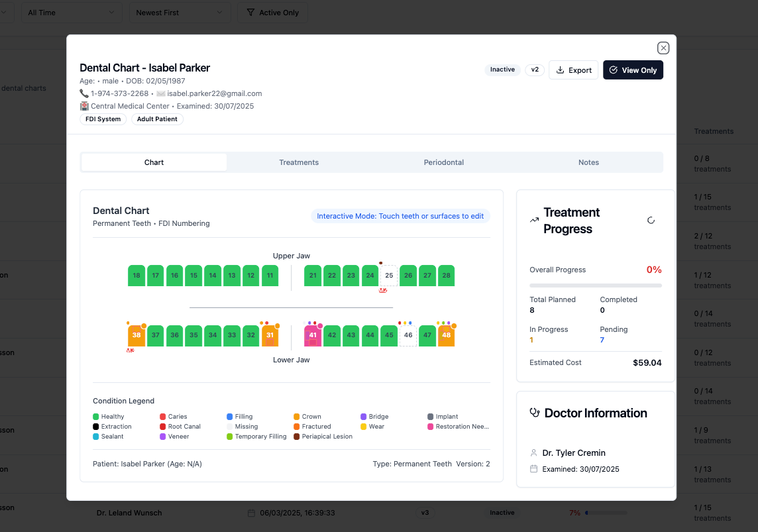Click phone number 1-974-373-2268
This screenshot has height=532, width=758.
pyautogui.click(x=119, y=93)
